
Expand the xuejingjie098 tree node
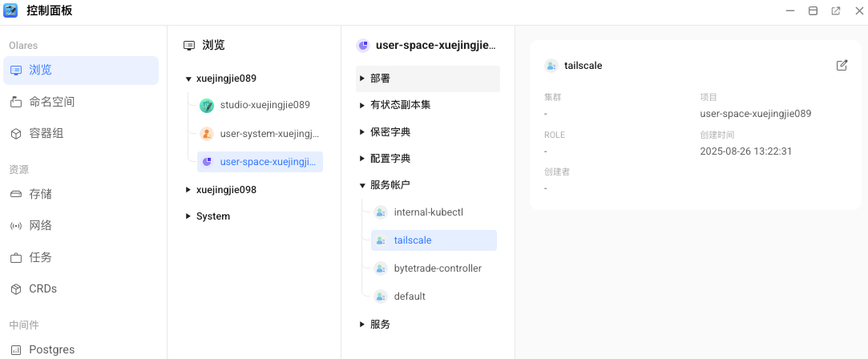pyautogui.click(x=188, y=190)
